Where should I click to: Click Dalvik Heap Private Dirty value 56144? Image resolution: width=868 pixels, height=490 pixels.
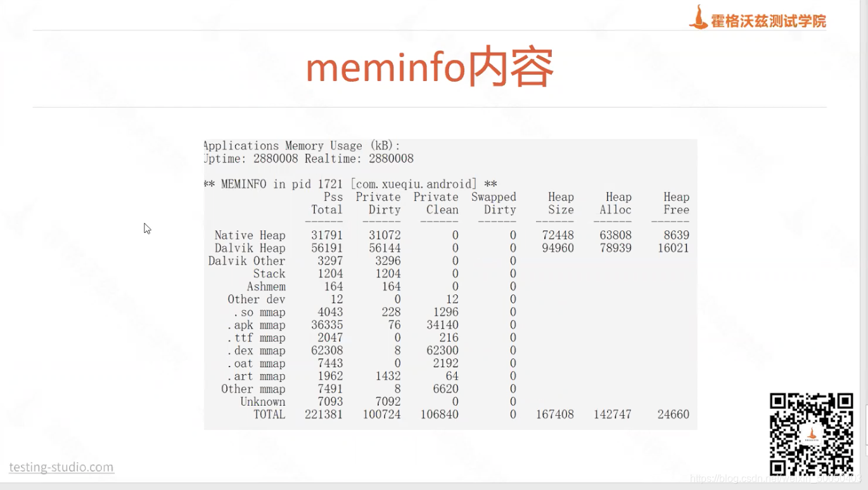tap(385, 248)
